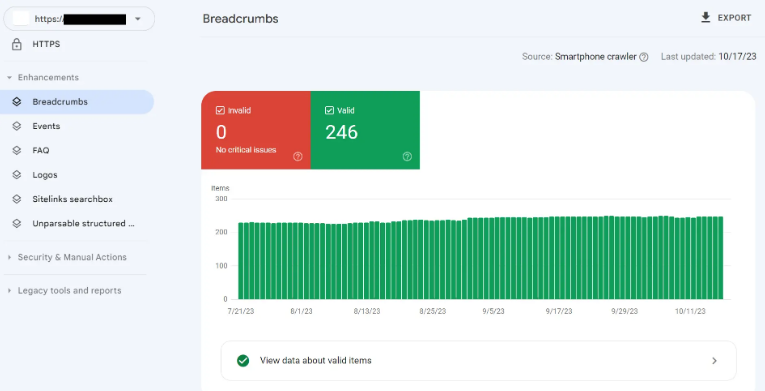Image resolution: width=765 pixels, height=391 pixels.
Task: Select the red Invalid summary card
Action: pos(256,130)
